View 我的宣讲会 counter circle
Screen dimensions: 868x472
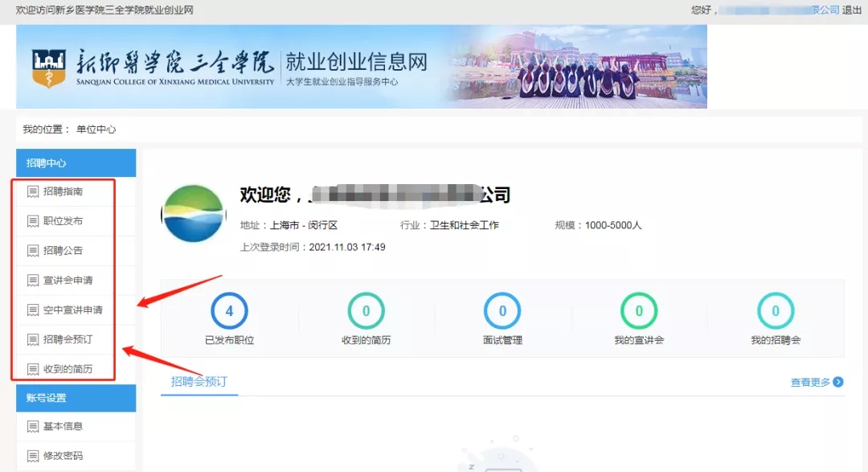coord(639,311)
